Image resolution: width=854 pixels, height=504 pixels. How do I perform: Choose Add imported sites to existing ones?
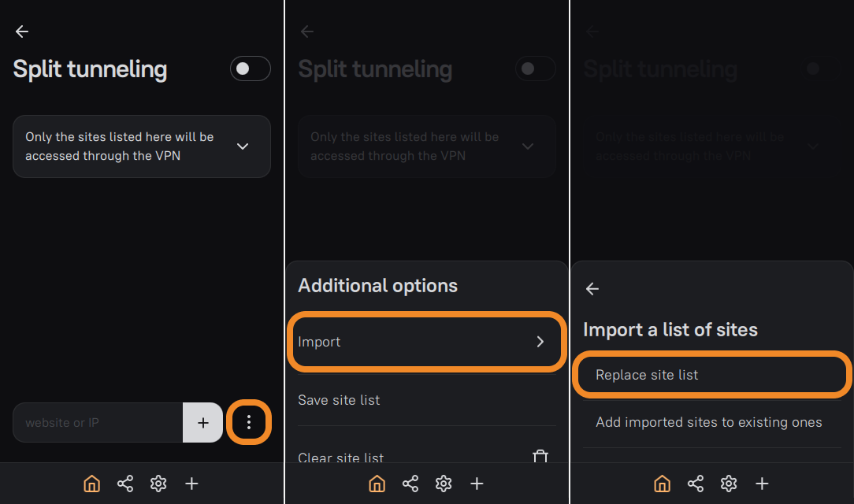click(x=708, y=423)
